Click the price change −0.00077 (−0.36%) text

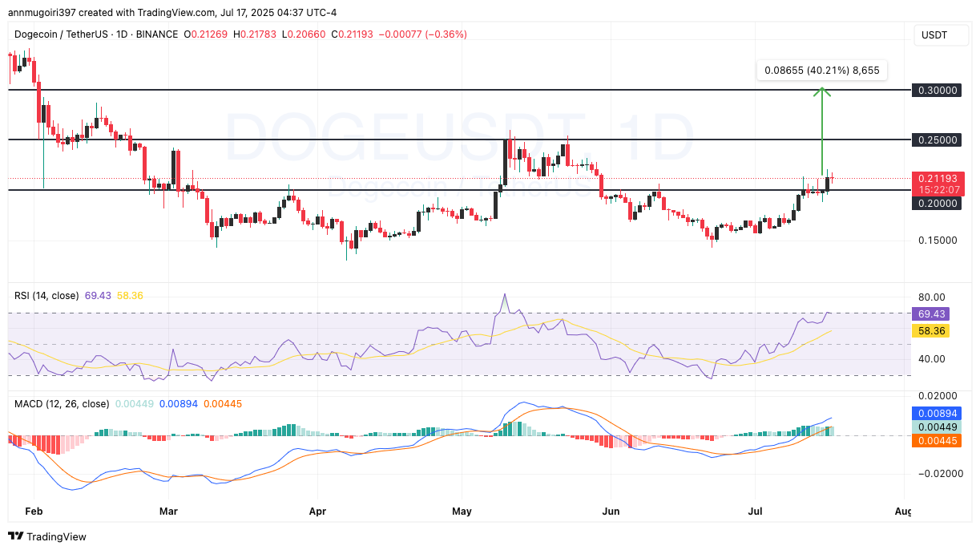coord(421,34)
